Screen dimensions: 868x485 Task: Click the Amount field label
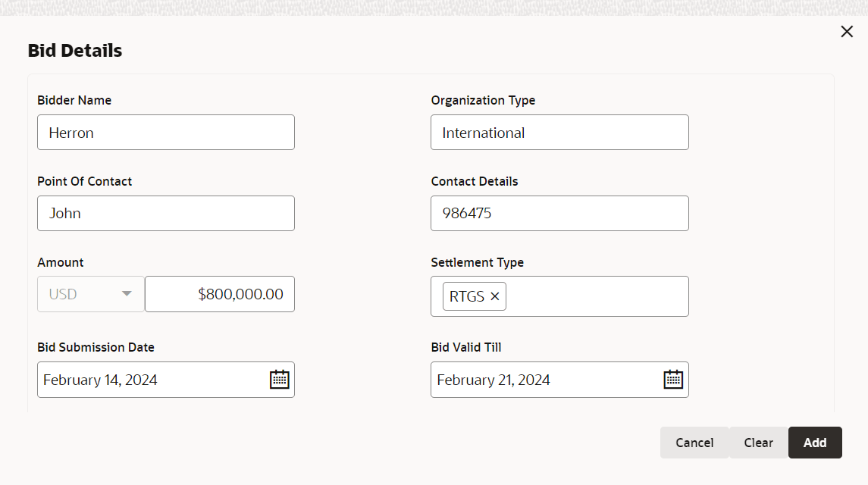(x=61, y=262)
